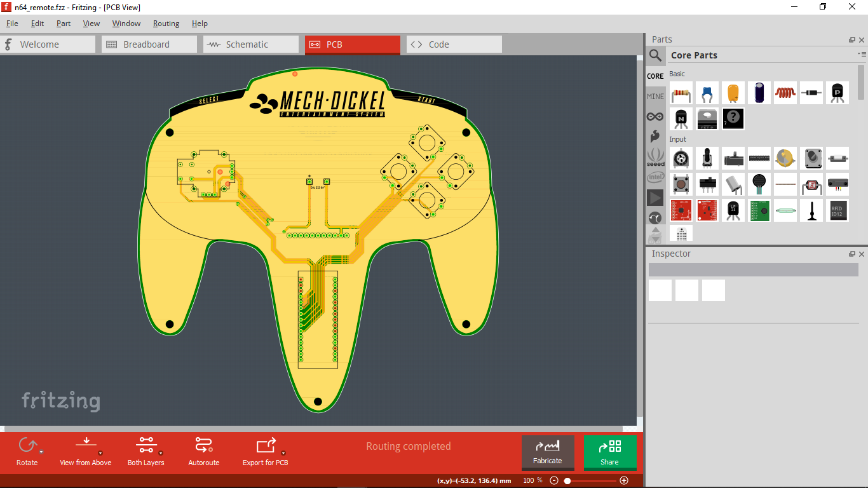Expand the Both Layers dropdown arrow
Screen dimensions: 868x488
(x=161, y=453)
